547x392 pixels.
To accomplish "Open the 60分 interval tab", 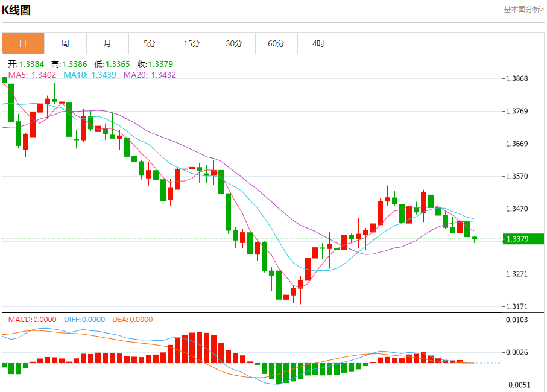I will click(x=277, y=43).
